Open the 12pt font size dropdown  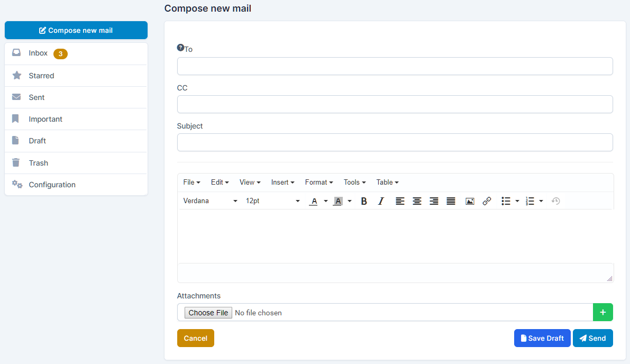(x=272, y=201)
